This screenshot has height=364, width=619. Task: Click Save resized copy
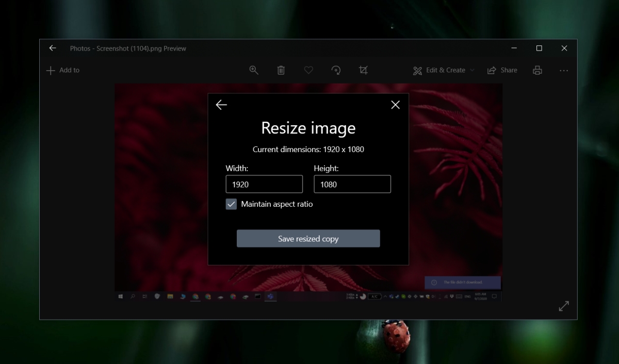point(308,238)
